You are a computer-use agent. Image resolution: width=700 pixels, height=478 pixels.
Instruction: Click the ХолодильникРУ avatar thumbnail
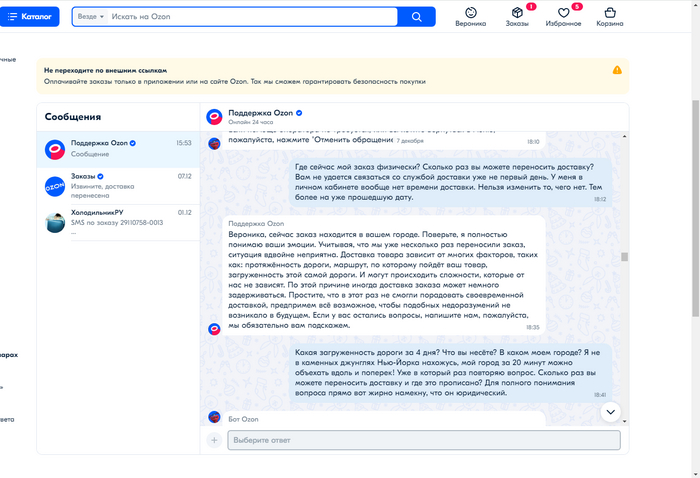point(55,223)
